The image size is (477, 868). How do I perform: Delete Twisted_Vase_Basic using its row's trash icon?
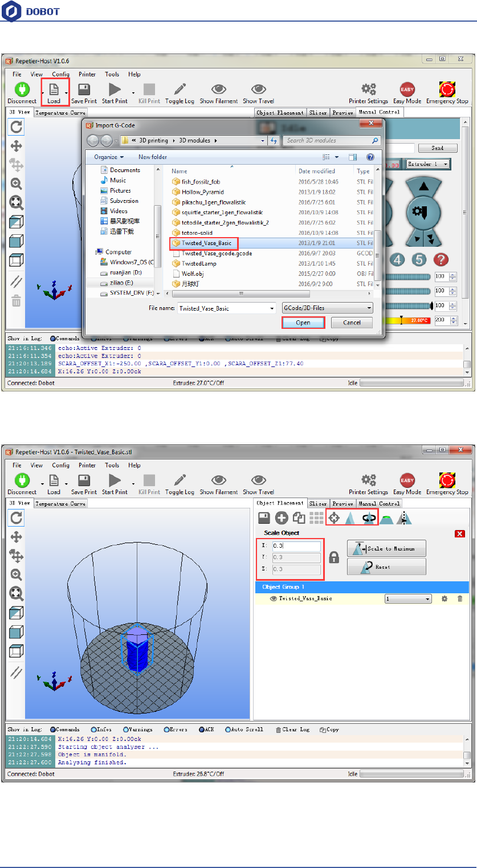coord(460,599)
